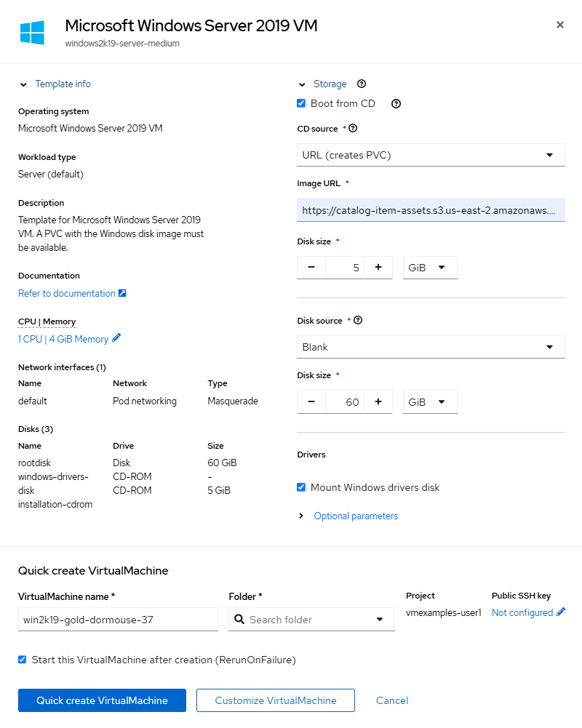Open CD source URL (creates PVC) dropdown

coord(431,155)
